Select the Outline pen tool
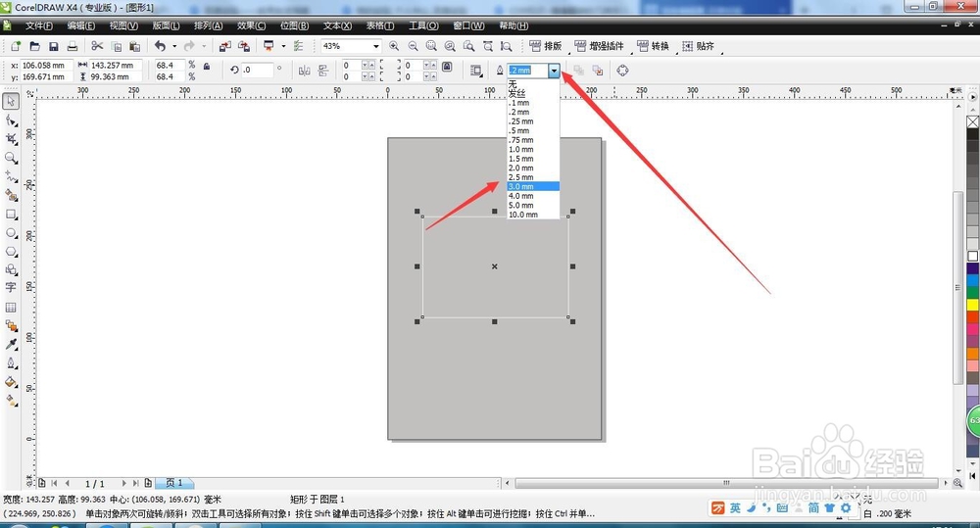 click(11, 363)
